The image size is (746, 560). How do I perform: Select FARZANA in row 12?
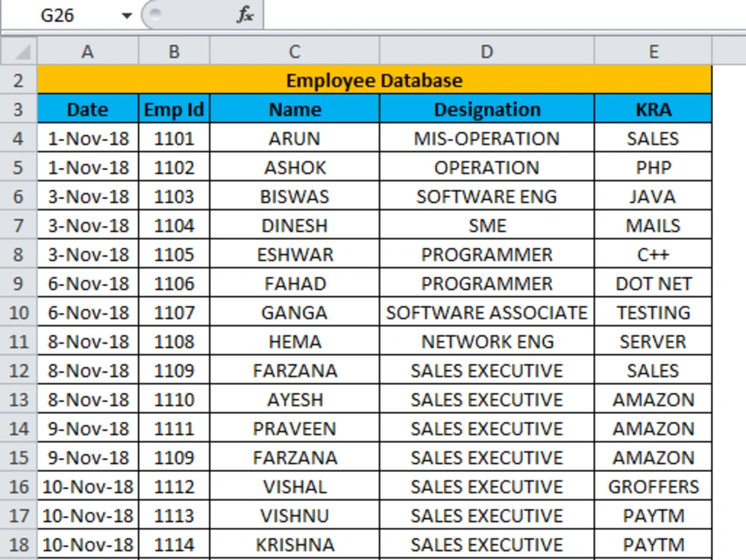pos(295,371)
